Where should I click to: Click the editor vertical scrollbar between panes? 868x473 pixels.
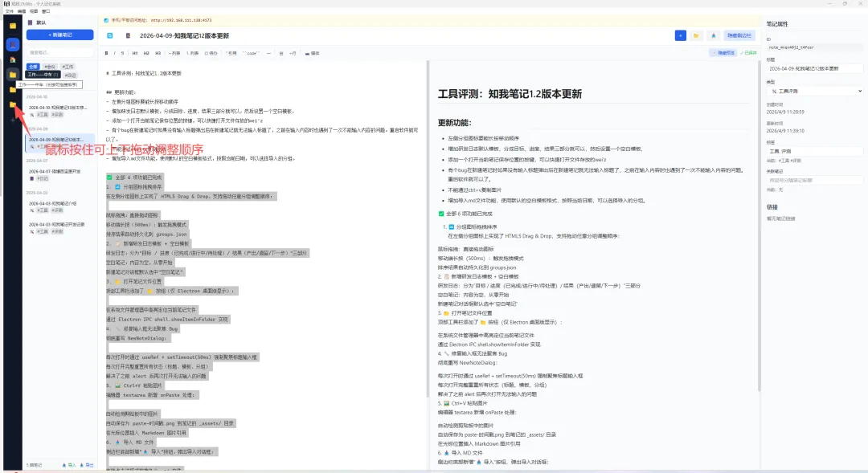[x=427, y=229]
